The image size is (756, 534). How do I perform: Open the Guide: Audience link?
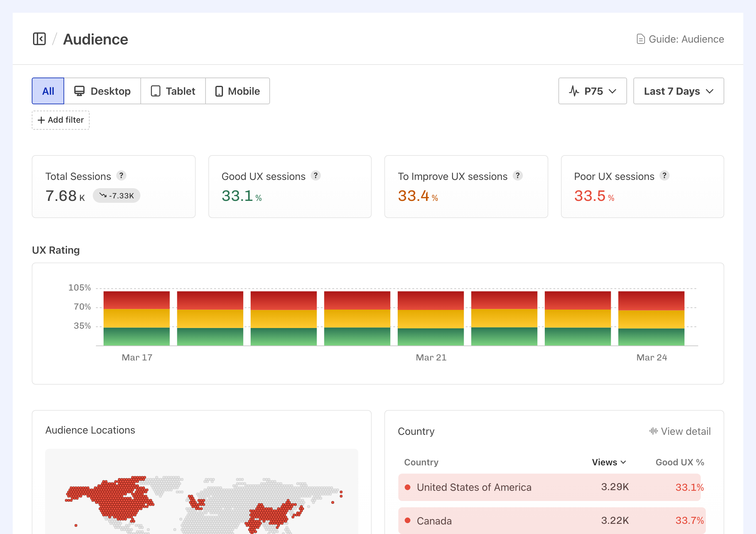tap(686, 39)
